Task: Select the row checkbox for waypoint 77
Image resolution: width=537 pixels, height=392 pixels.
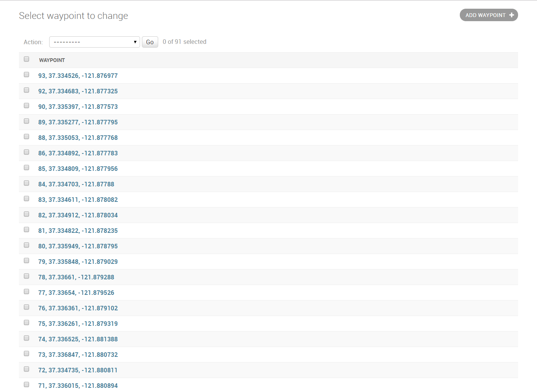Action: click(26, 291)
